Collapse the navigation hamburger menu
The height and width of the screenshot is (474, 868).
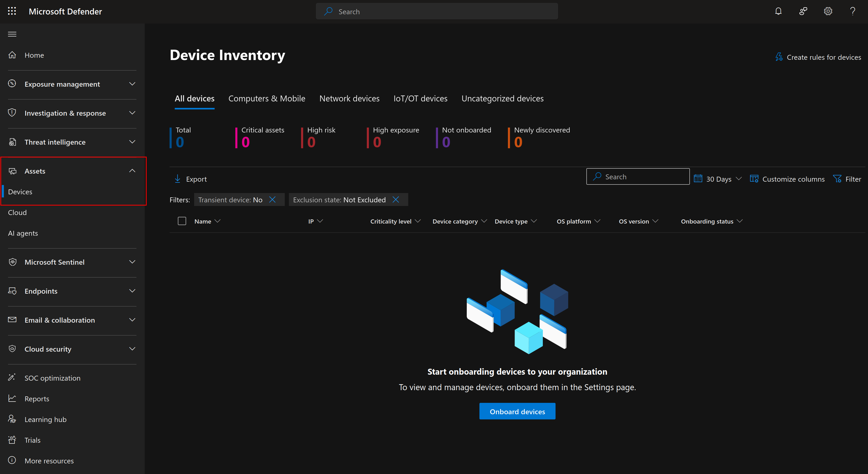12,34
